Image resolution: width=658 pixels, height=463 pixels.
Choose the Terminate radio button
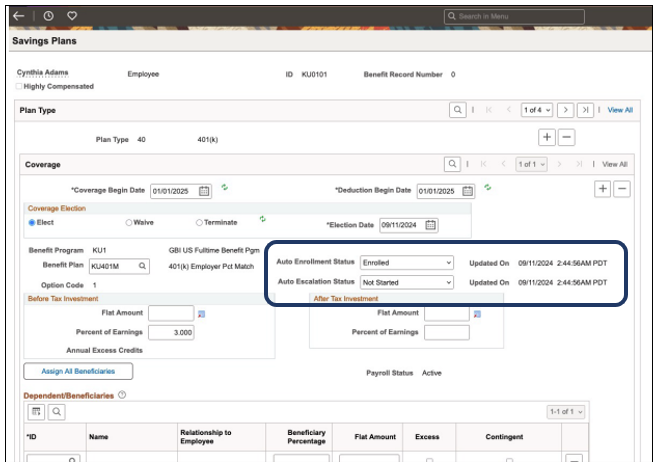(x=200, y=222)
